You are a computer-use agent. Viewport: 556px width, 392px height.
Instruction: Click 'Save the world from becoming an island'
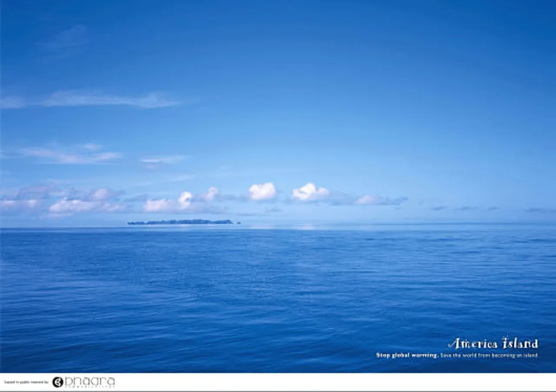(x=489, y=355)
